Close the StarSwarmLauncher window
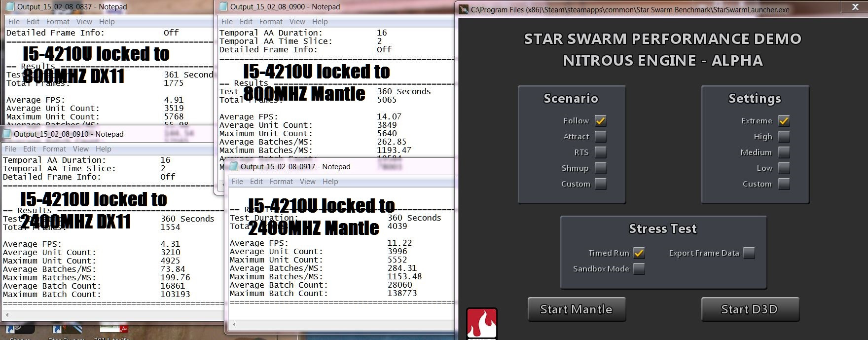The image size is (868, 340). (x=856, y=7)
